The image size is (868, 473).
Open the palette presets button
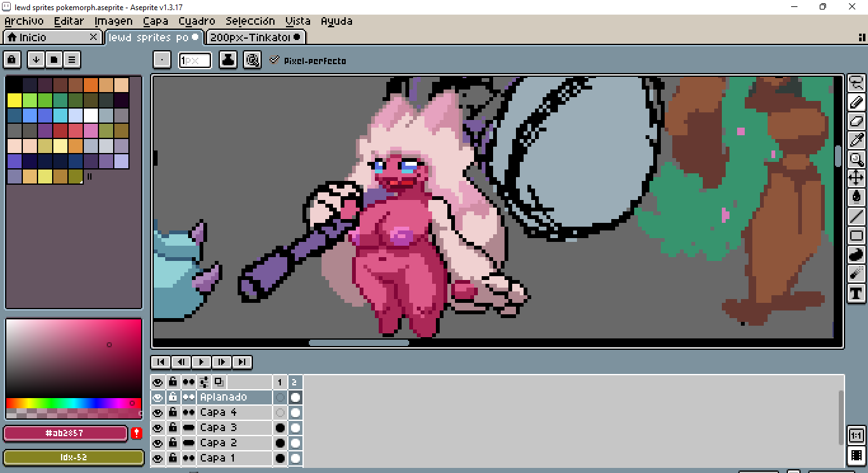54,60
